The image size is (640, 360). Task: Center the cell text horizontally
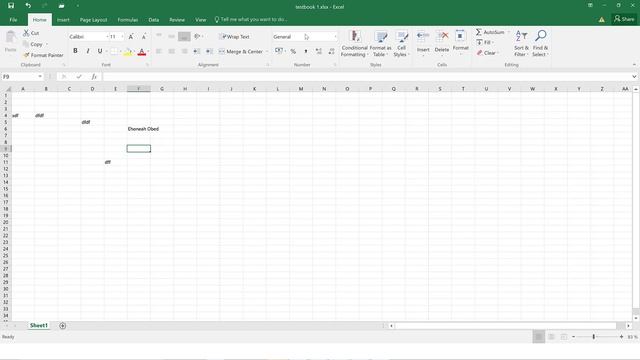pos(171,51)
